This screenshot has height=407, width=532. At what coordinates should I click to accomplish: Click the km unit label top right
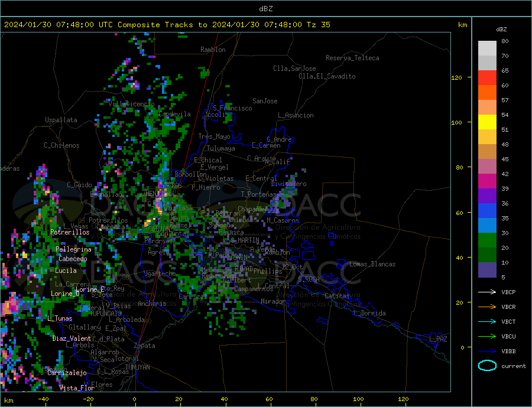click(x=462, y=25)
